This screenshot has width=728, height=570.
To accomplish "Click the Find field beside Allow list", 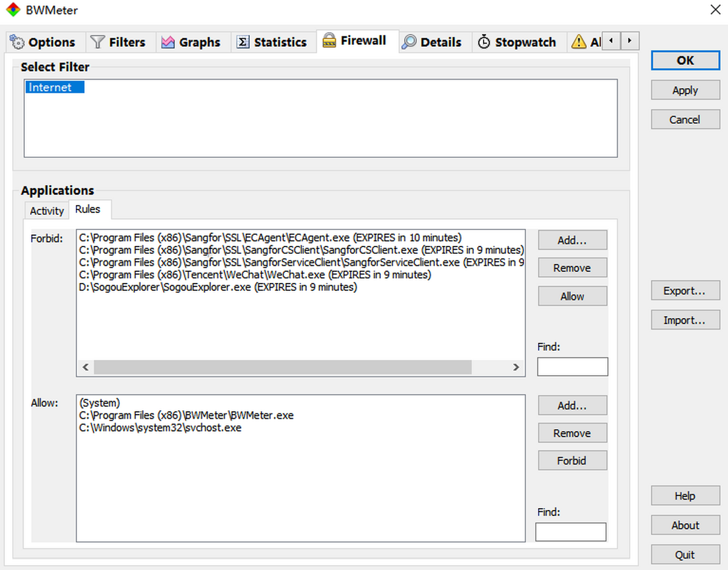I will [x=570, y=532].
